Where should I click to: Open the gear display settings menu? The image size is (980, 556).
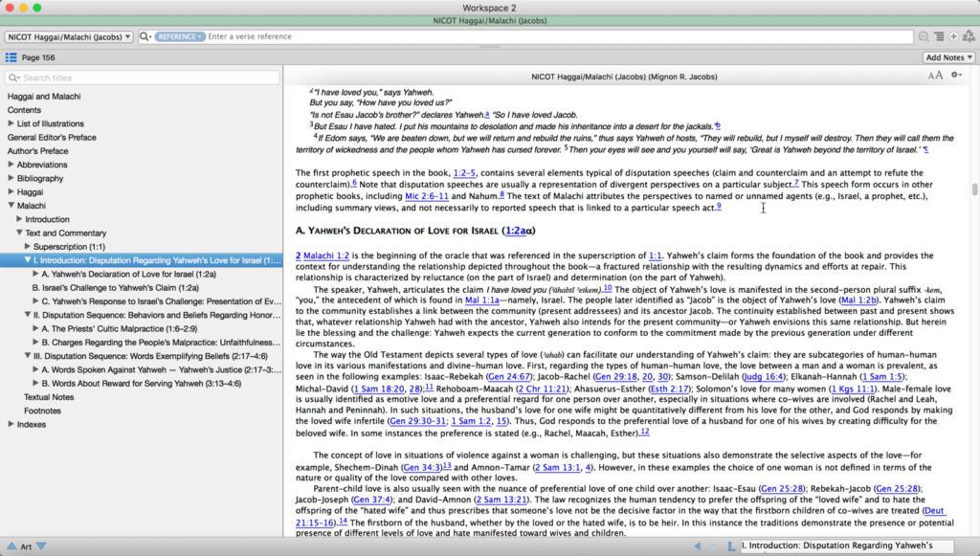956,77
